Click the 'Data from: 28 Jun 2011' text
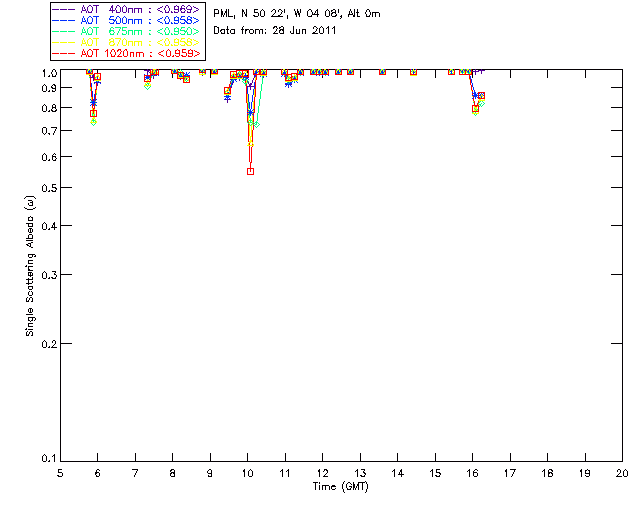This screenshot has width=640, height=512. [x=275, y=31]
